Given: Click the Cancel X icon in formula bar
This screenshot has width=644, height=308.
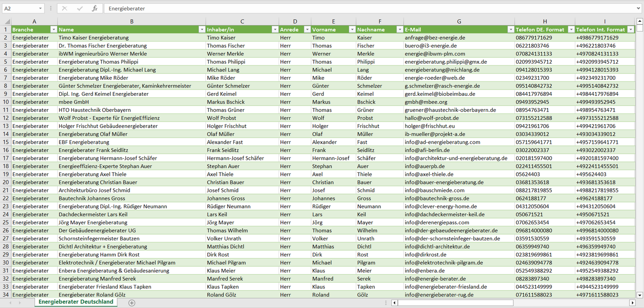Looking at the screenshot, I should (x=65, y=8).
